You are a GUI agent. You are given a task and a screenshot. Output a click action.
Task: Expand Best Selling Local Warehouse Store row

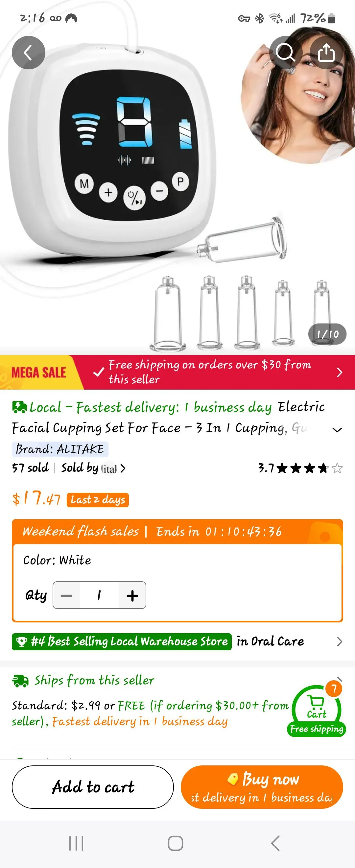[339, 641]
